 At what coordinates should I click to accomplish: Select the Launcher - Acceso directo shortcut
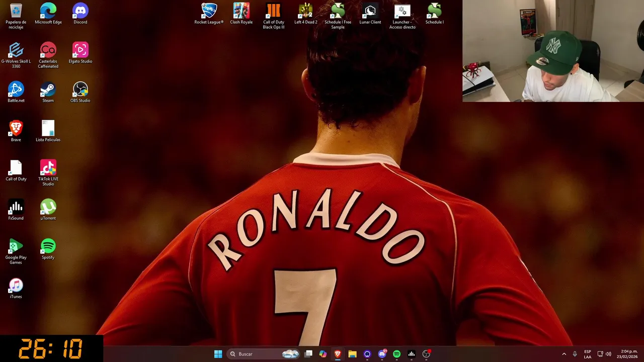(x=402, y=16)
